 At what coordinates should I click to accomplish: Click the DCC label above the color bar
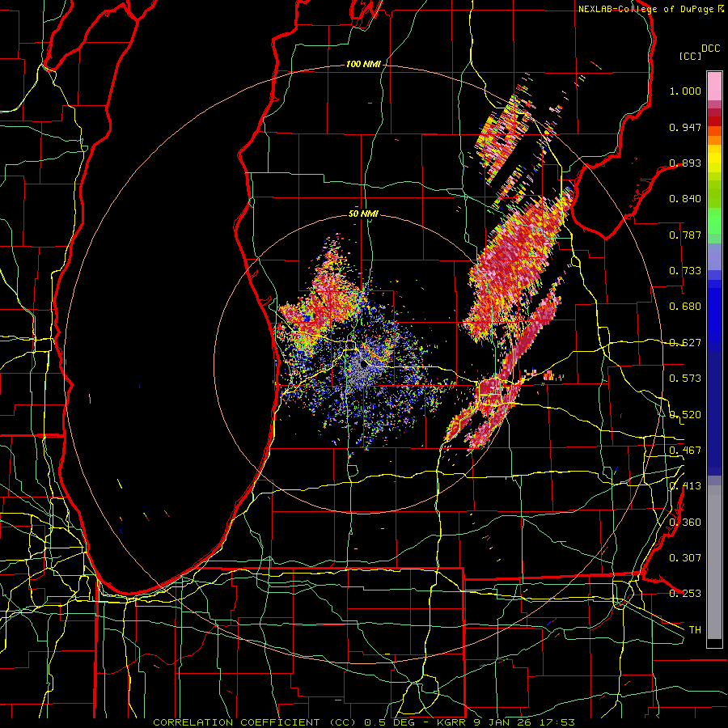pos(710,48)
